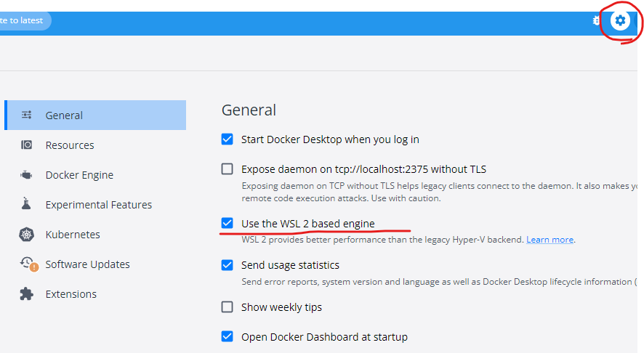The image size is (644, 353).
Task: Click the bug troubleshoot icon
Action: tap(596, 20)
